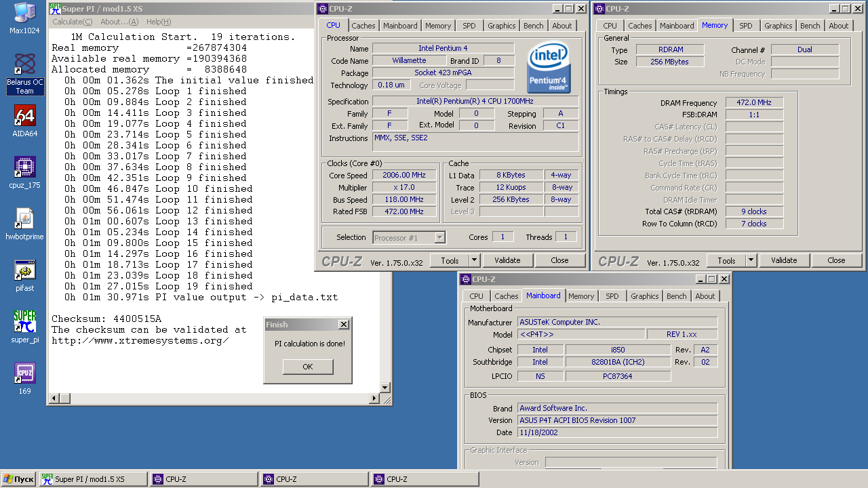
Task: Open Graphics tab in Mainboard window
Action: (645, 296)
